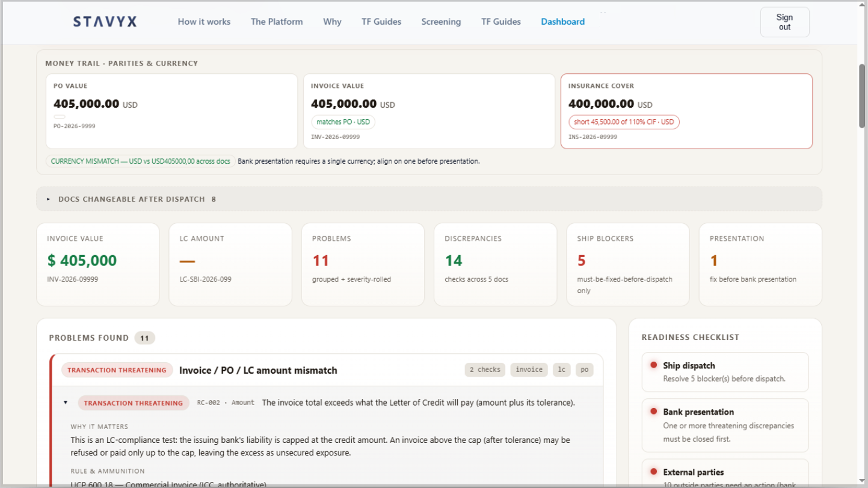The width and height of the screenshot is (868, 488).
Task: Open the Bank presentation checklist item
Action: [725, 425]
